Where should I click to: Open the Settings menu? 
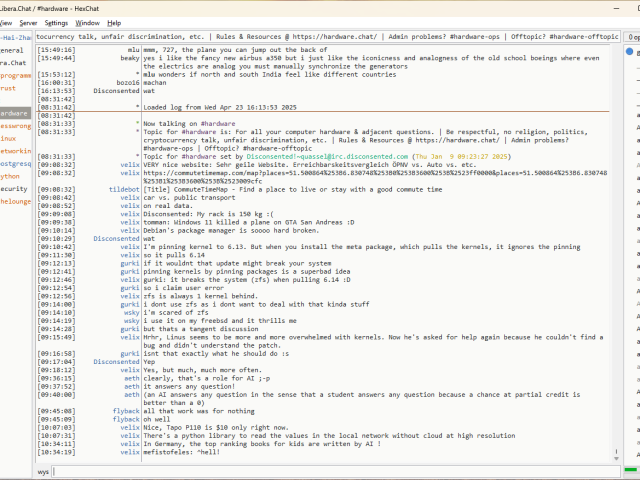click(x=56, y=22)
